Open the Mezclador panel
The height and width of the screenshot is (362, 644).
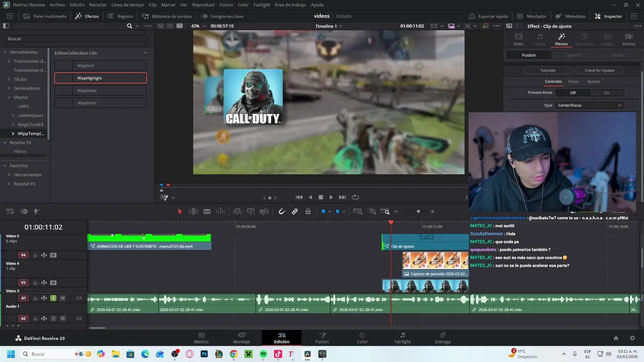531,16
